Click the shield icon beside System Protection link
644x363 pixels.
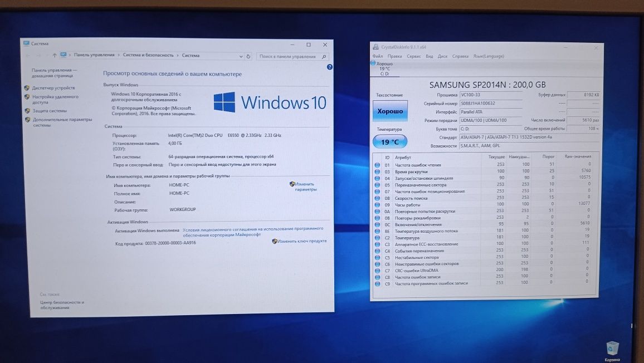point(27,110)
